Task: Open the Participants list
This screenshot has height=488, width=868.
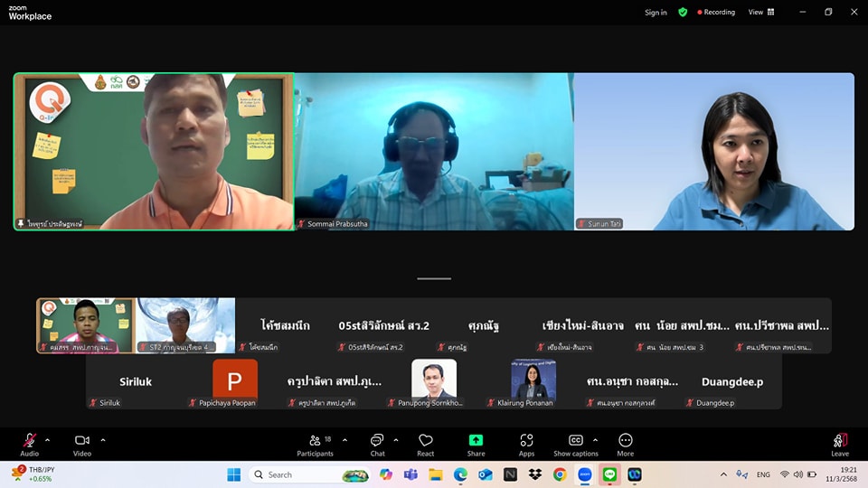Action: pyautogui.click(x=315, y=443)
